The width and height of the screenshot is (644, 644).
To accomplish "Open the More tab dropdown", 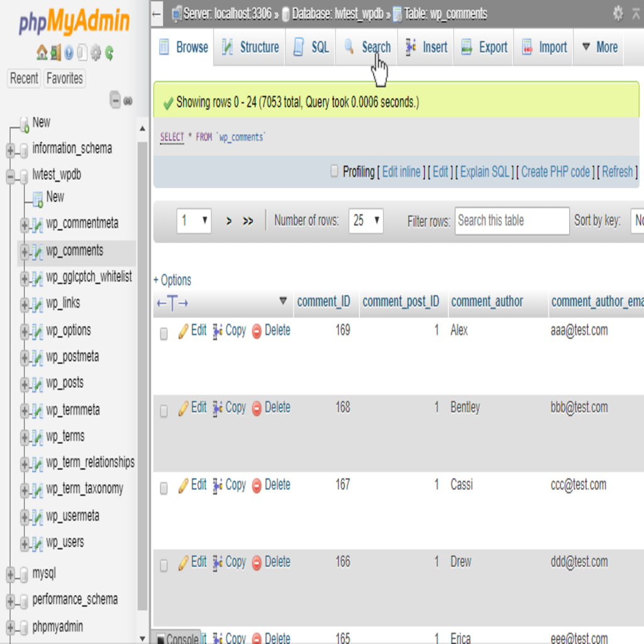I will (x=599, y=47).
